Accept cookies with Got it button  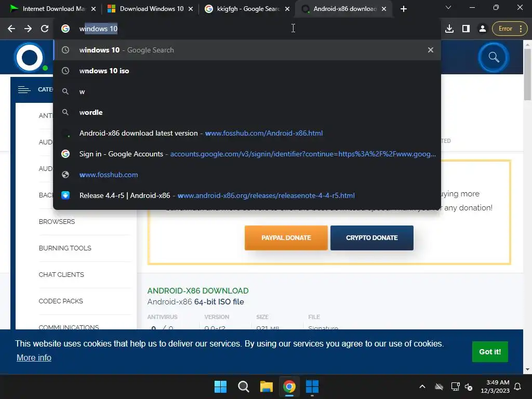(490, 352)
